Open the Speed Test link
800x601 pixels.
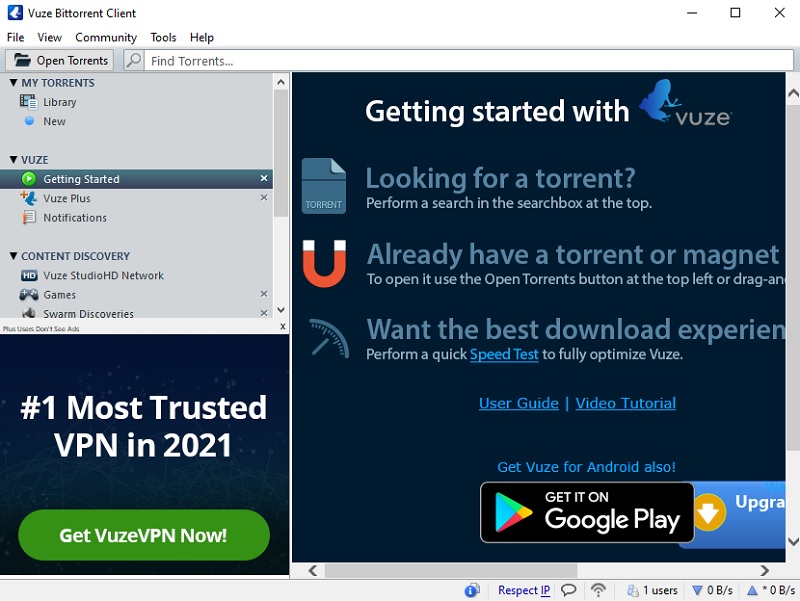[x=504, y=355]
